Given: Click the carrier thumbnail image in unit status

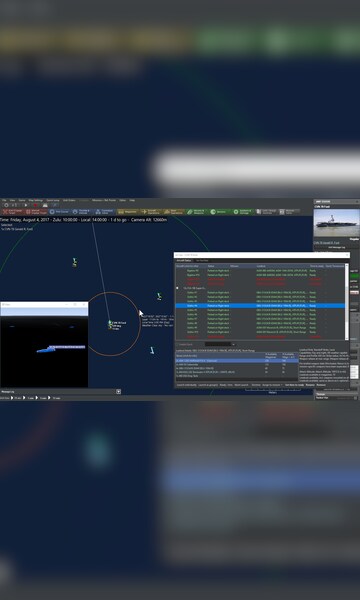Looking at the screenshot, I should click(x=336, y=223).
